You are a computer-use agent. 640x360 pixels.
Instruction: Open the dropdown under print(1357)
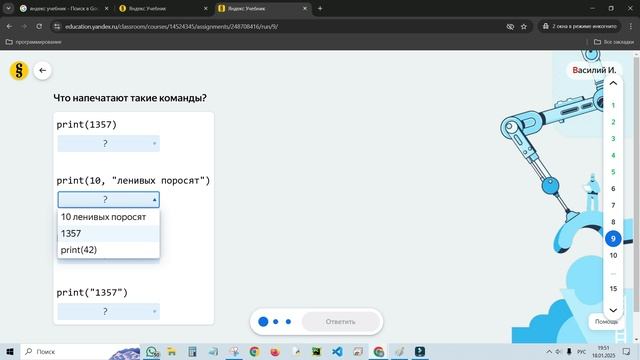tap(109, 144)
